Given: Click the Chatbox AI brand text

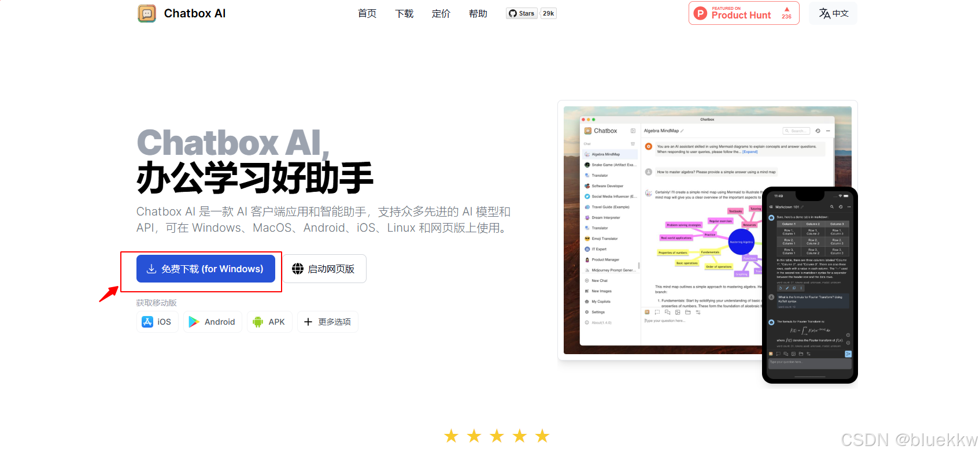Looking at the screenshot, I should [x=195, y=13].
